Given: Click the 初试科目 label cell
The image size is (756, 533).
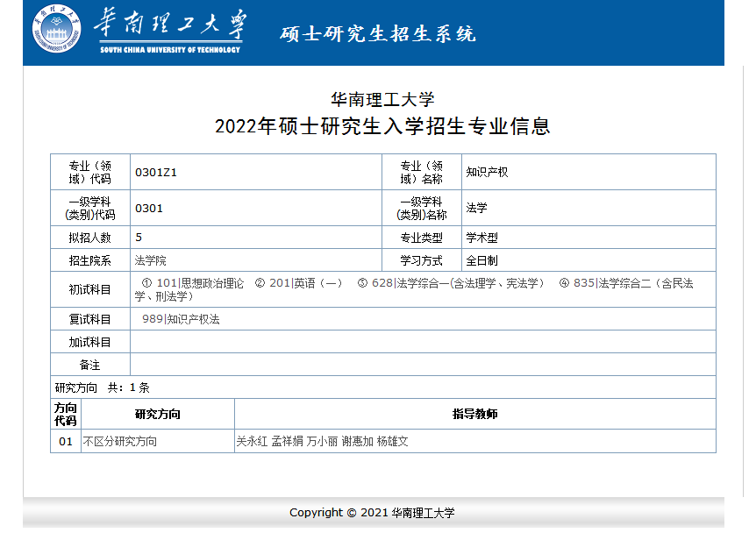Looking at the screenshot, I should (x=90, y=289).
